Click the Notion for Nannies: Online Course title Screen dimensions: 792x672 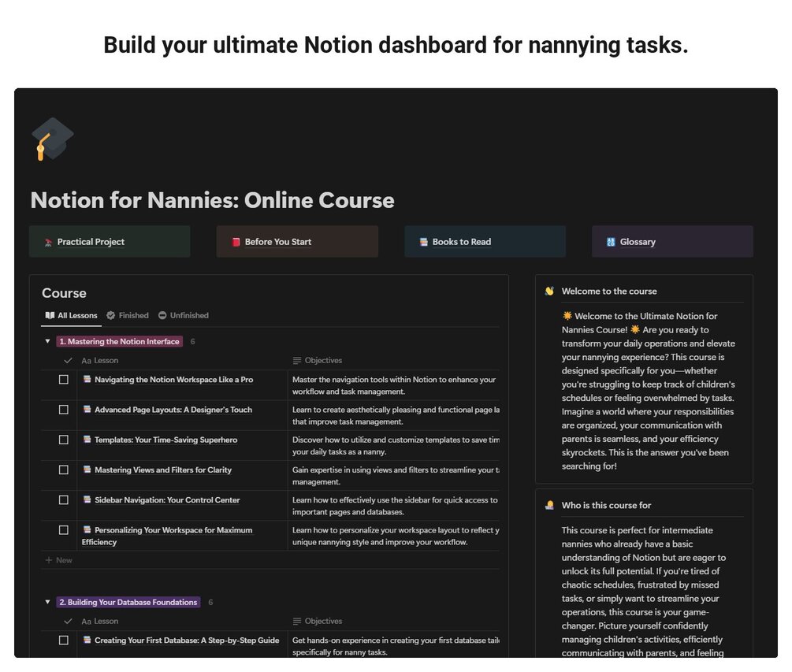(x=213, y=200)
